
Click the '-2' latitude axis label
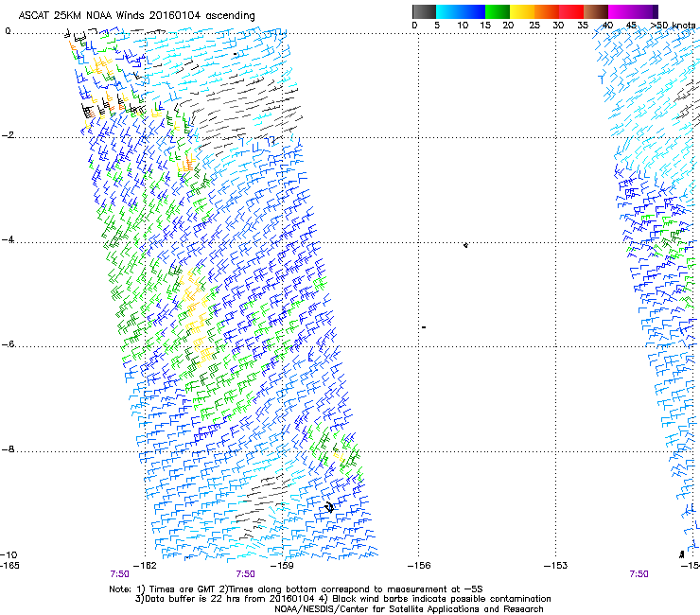click(9, 135)
